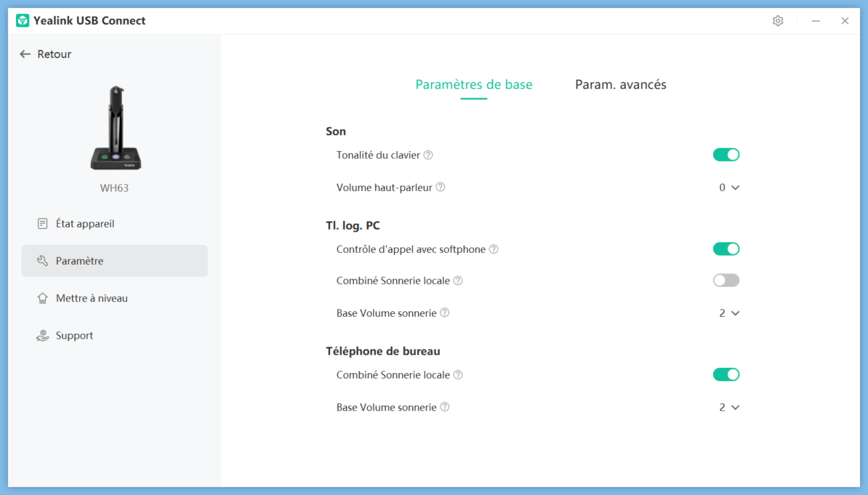Click help icon for Téléphone de bureau Combiné Sonnerie locale

pyautogui.click(x=458, y=375)
